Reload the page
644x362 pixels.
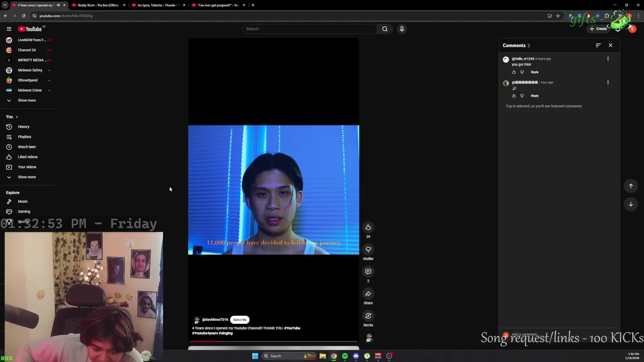(23, 16)
